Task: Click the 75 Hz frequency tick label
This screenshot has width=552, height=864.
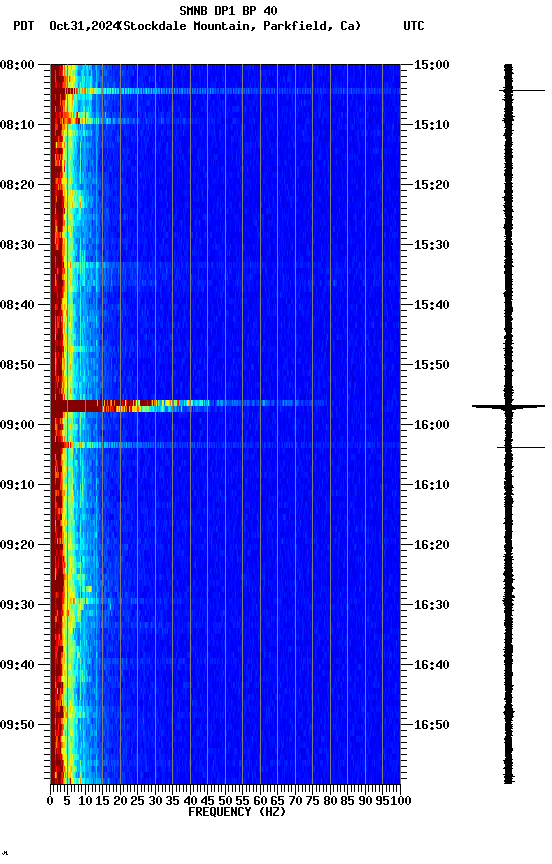Action: [x=312, y=802]
